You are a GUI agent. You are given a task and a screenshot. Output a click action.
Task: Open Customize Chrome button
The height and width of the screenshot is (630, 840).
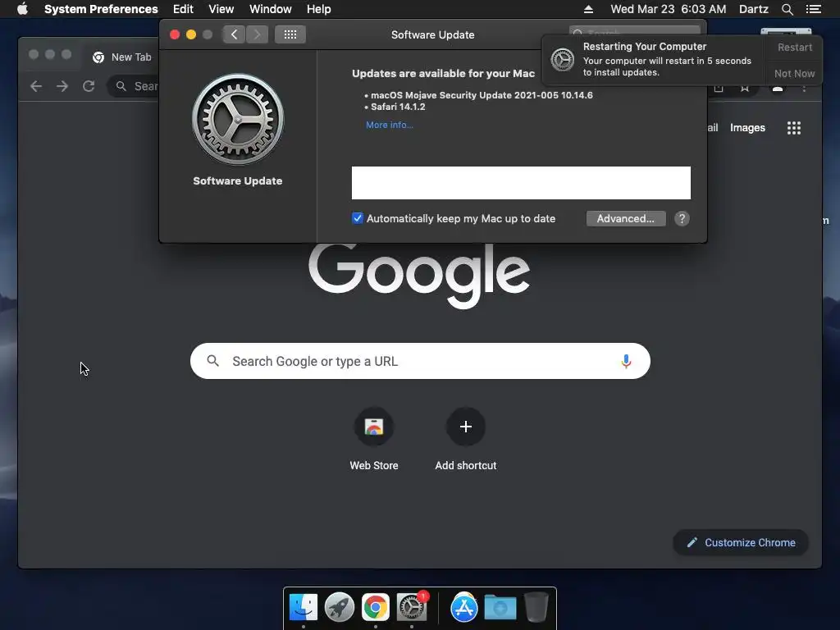(x=741, y=543)
